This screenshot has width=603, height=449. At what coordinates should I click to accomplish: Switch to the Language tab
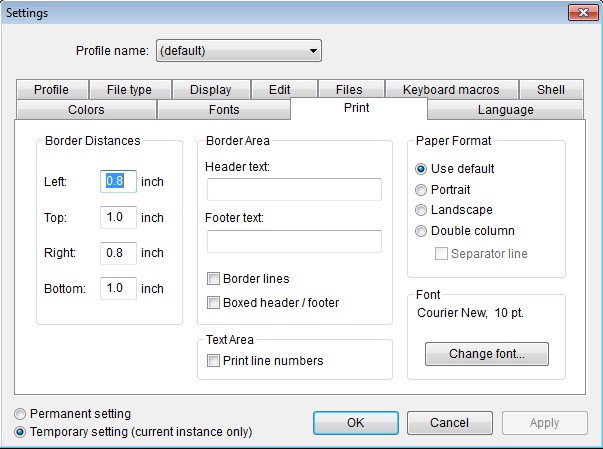pos(506,110)
